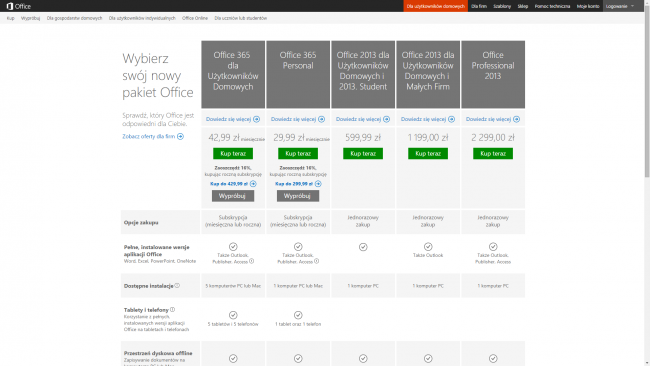Image resolution: width=650 pixels, height=366 pixels.
Task: Click the 2 299,00 zł price text
Action: [x=493, y=138]
